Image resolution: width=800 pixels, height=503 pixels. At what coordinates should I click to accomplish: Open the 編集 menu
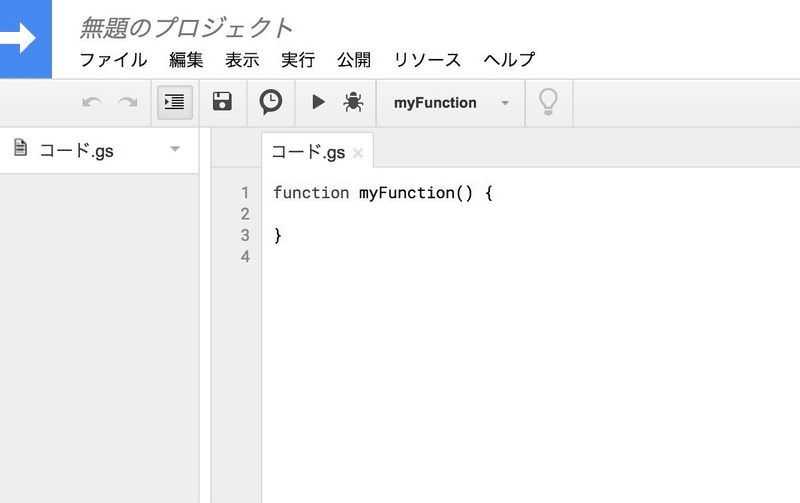point(186,60)
